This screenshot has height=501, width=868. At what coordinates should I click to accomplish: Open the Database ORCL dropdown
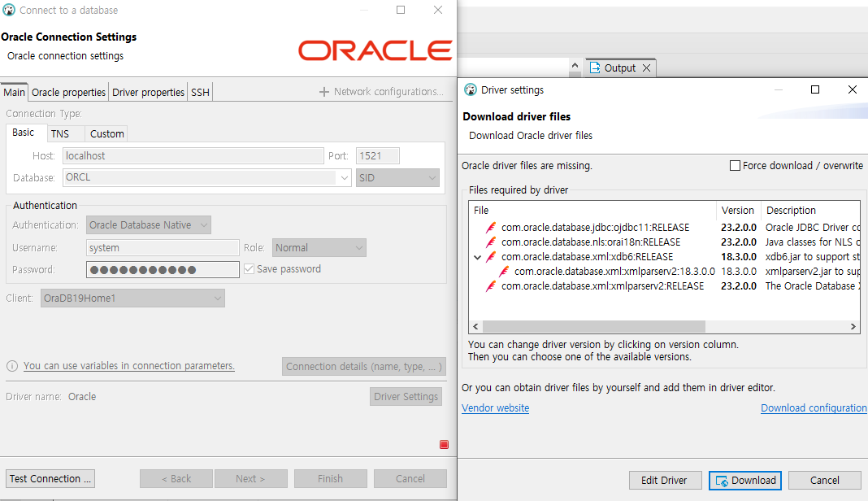tap(345, 178)
